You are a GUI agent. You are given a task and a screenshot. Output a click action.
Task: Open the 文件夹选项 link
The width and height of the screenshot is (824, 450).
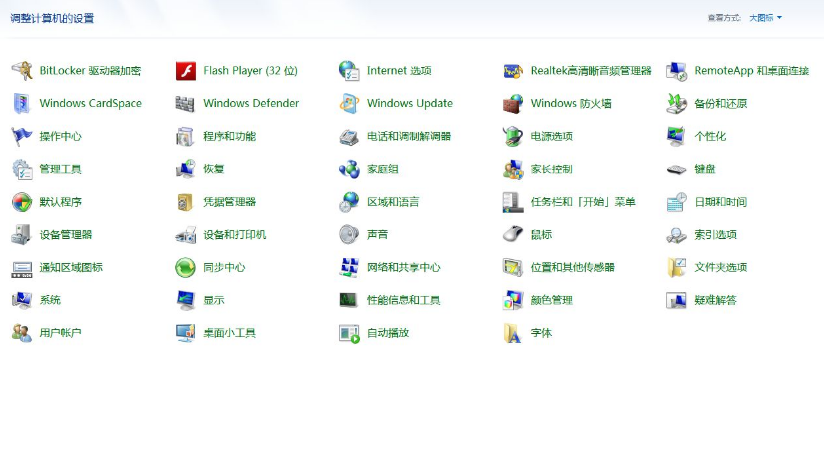click(x=720, y=268)
